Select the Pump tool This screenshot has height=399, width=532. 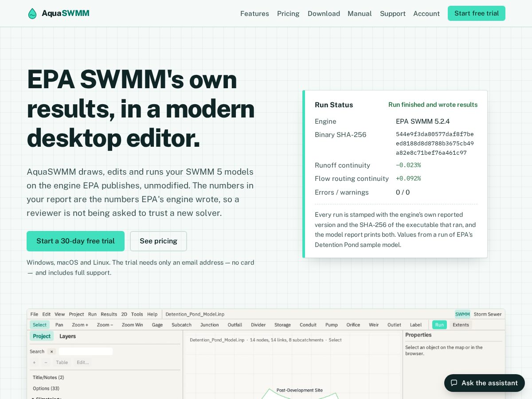[x=332, y=325]
